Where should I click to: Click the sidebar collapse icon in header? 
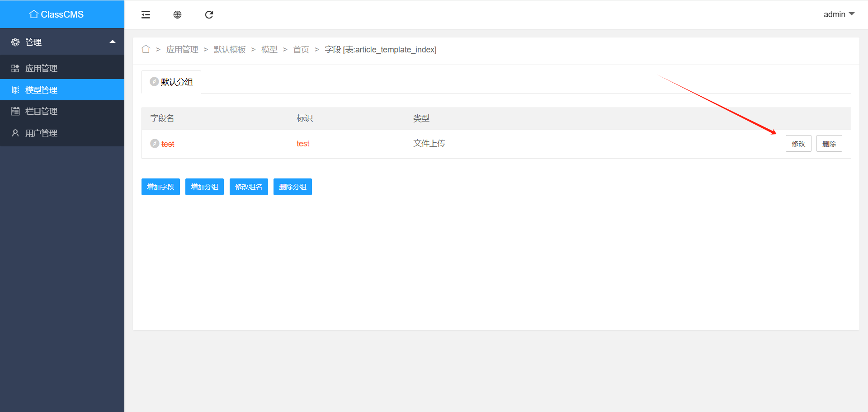[x=146, y=15]
